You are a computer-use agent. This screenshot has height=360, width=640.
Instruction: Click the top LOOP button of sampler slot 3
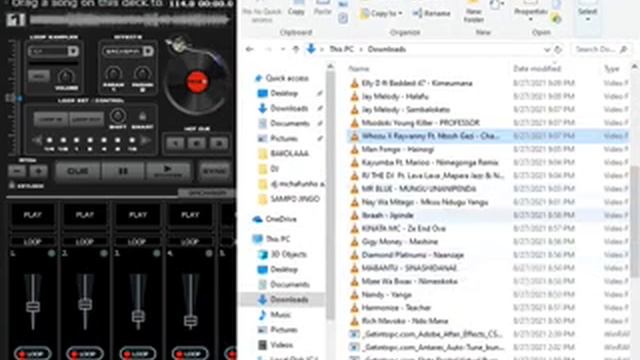click(138, 242)
